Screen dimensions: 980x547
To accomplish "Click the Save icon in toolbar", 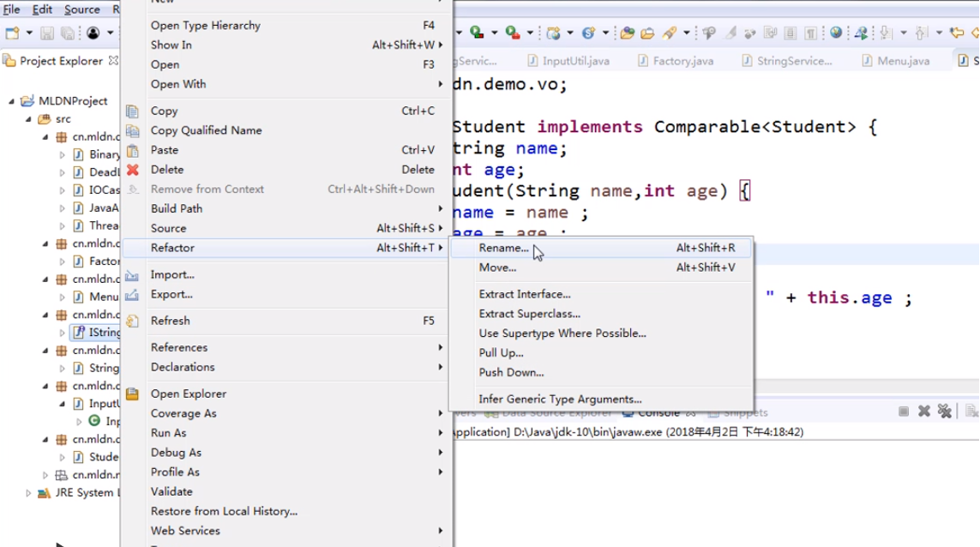I will click(47, 33).
